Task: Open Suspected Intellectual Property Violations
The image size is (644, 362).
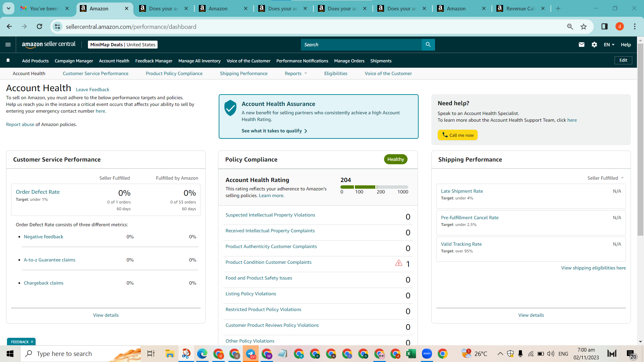Action: (270, 215)
